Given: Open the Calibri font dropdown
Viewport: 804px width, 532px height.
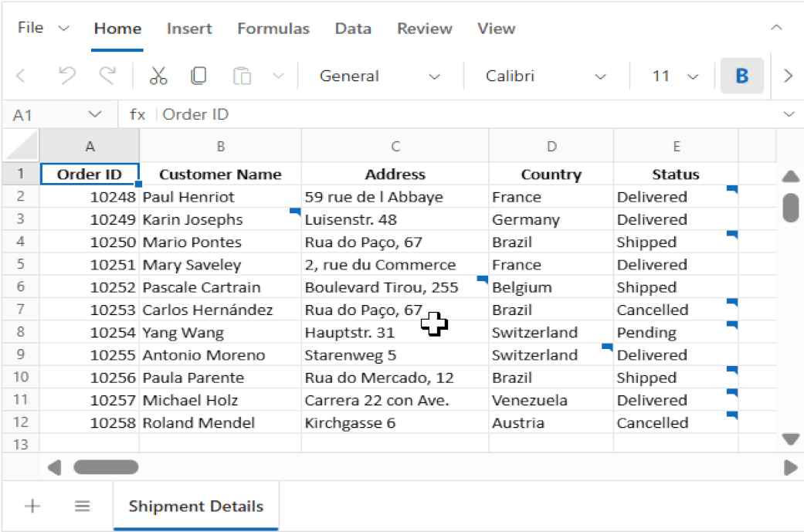Looking at the screenshot, I should [x=602, y=76].
